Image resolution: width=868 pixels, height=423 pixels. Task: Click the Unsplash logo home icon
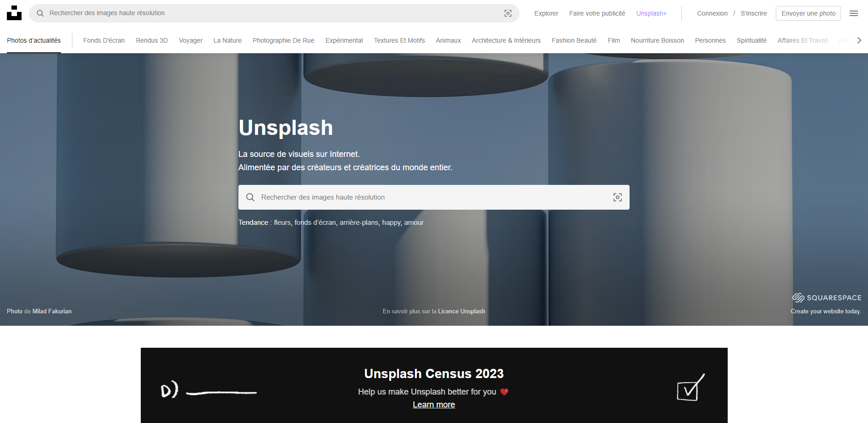click(14, 13)
